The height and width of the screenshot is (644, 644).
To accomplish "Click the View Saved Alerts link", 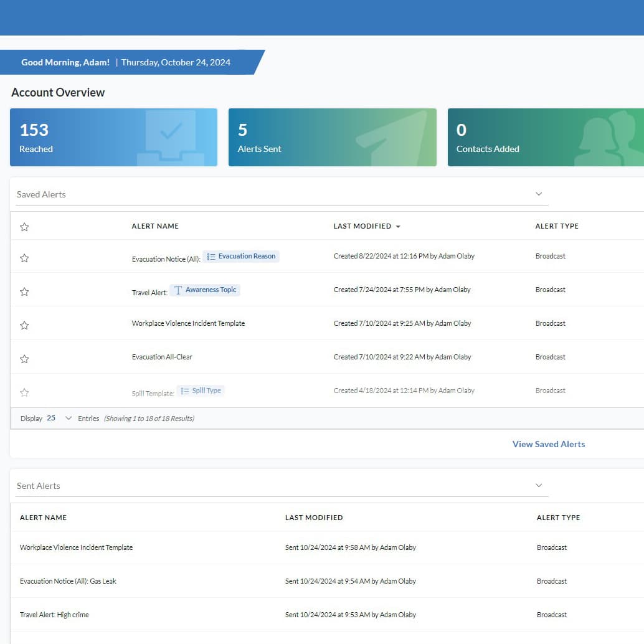I will (548, 444).
